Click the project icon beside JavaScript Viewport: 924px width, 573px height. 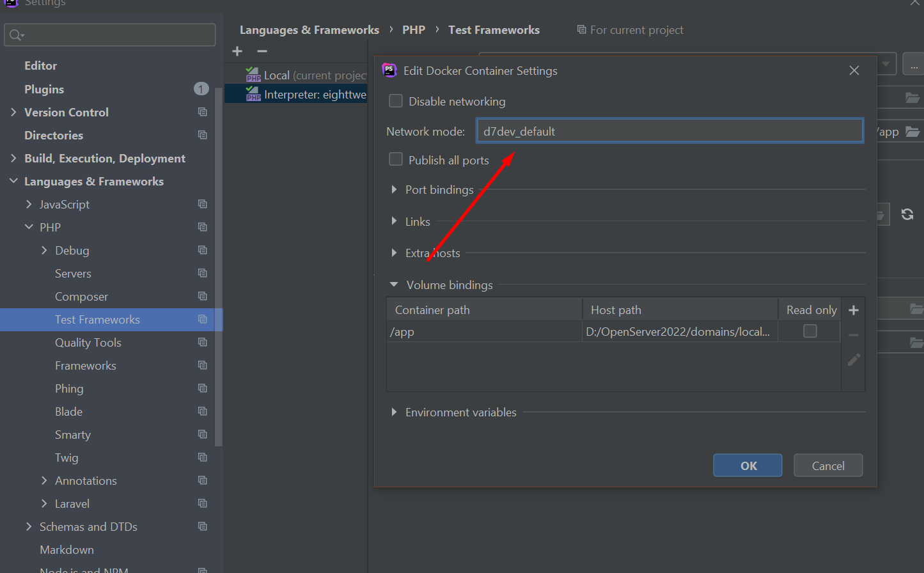203,204
